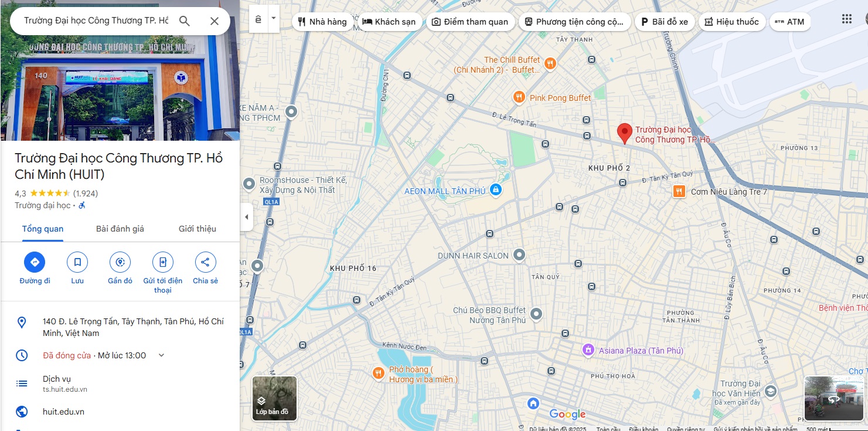Open the huit.edu.vn website link
868x431 pixels.
click(x=64, y=412)
